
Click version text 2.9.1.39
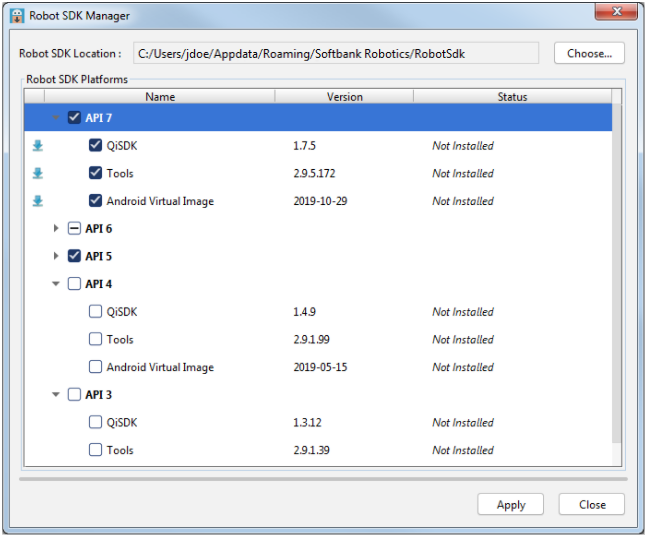pos(311,450)
